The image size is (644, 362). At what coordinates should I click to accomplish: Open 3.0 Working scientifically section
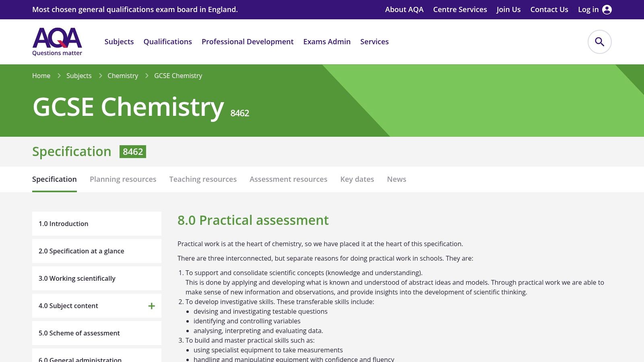click(x=97, y=278)
